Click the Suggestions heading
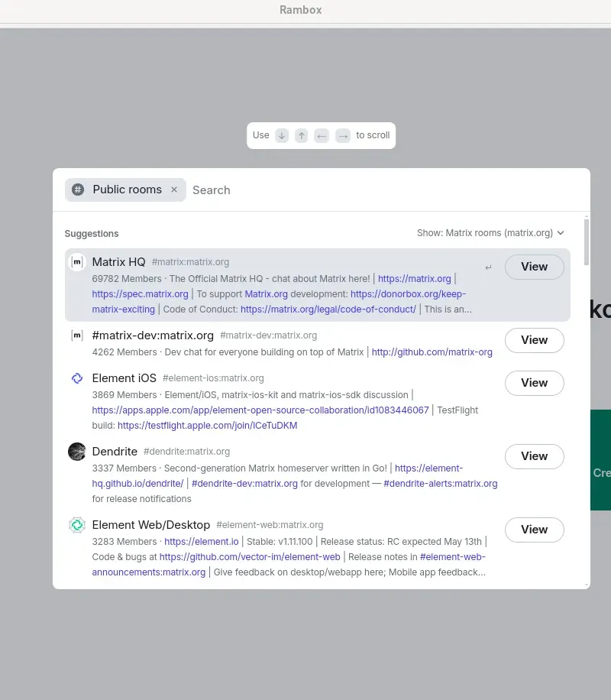The height and width of the screenshot is (700, 611). coord(92,234)
